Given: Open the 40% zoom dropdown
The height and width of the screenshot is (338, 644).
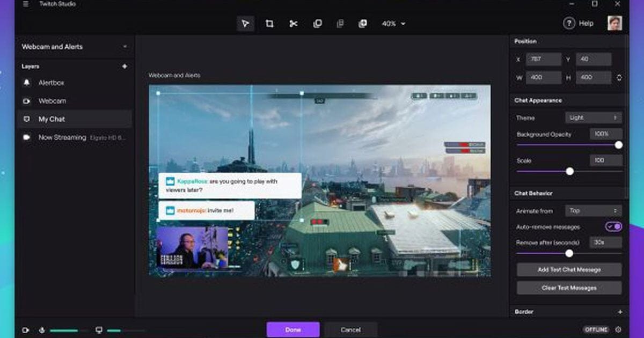Looking at the screenshot, I should click(393, 24).
